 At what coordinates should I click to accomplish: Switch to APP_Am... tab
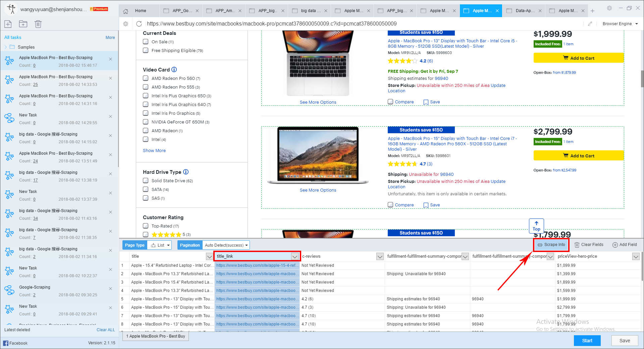[x=224, y=11]
